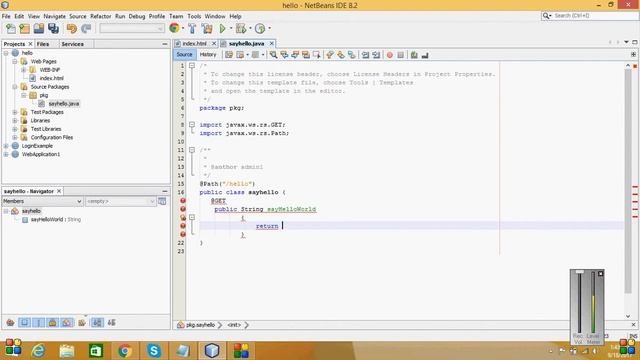Click the Shift Line Left icon

coord(365,55)
